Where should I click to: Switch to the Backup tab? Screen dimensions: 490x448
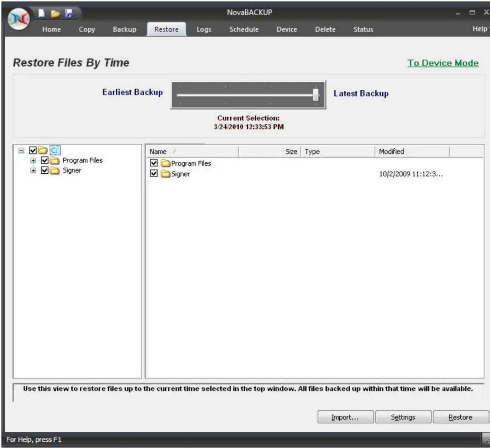pyautogui.click(x=125, y=29)
